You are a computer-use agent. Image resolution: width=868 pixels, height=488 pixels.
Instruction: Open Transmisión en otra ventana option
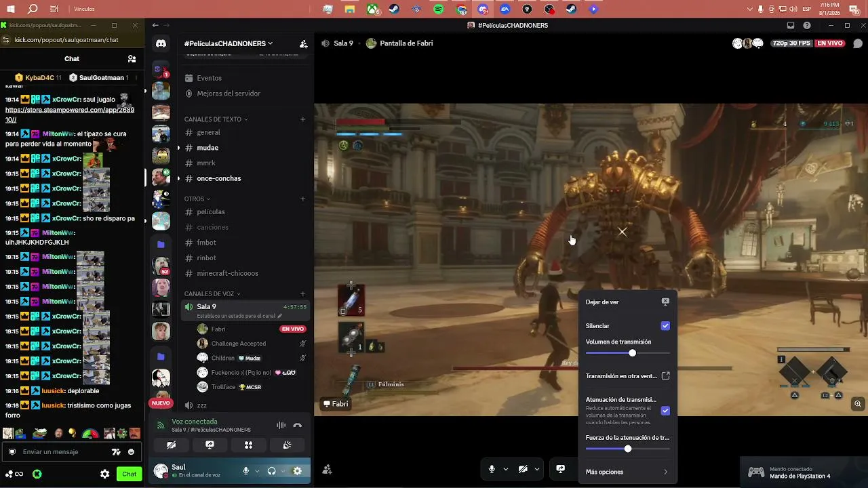(x=627, y=376)
